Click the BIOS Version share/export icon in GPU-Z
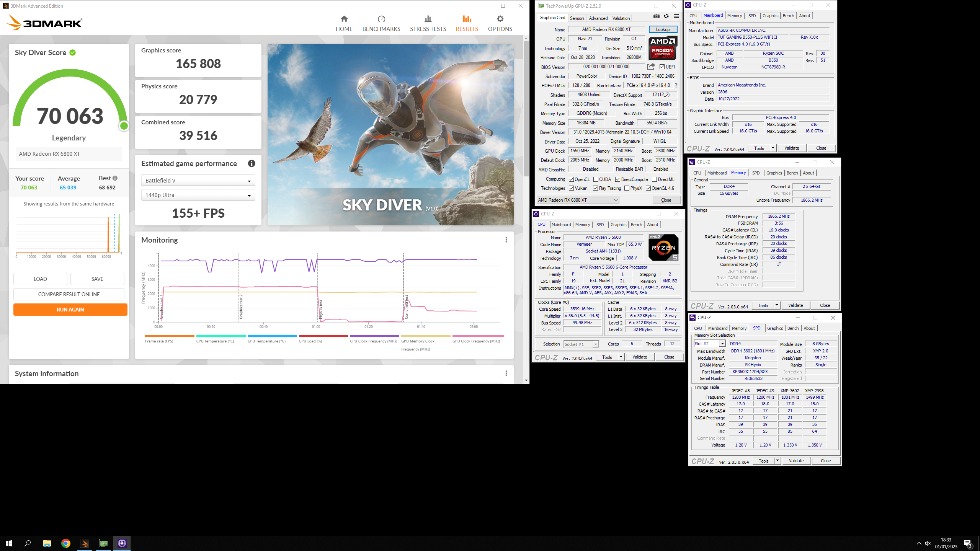The width and height of the screenshot is (980, 551). [x=651, y=67]
